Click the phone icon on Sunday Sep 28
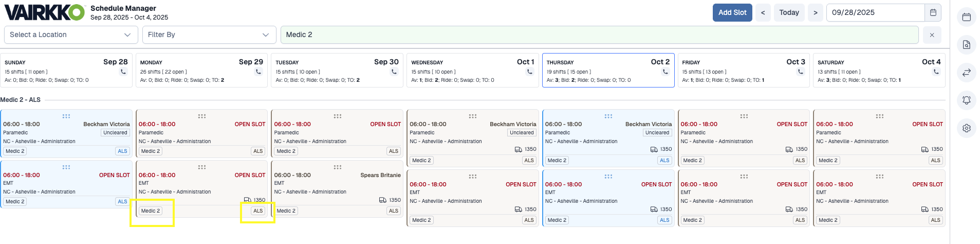This screenshot has width=980, height=244. point(123,72)
